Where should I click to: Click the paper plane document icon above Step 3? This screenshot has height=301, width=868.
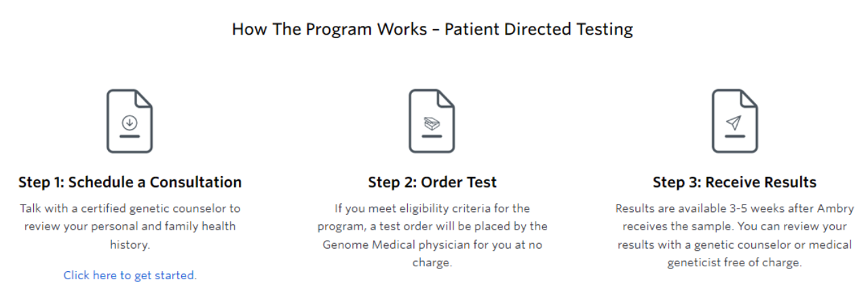734,121
